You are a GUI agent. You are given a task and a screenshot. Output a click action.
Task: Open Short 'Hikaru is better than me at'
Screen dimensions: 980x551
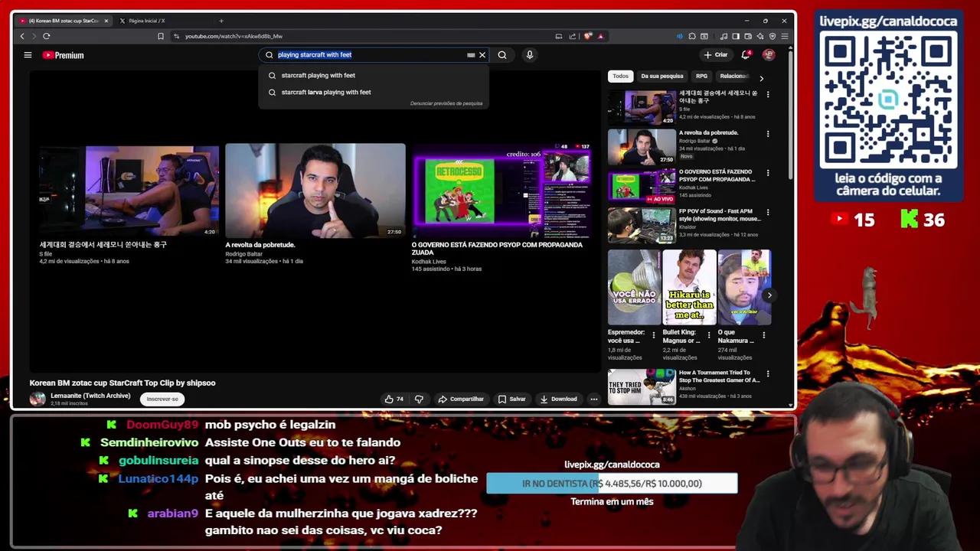click(x=689, y=288)
